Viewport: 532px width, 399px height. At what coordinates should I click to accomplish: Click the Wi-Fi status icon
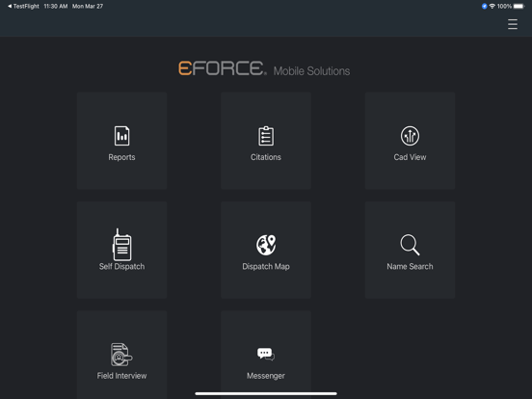click(x=492, y=6)
